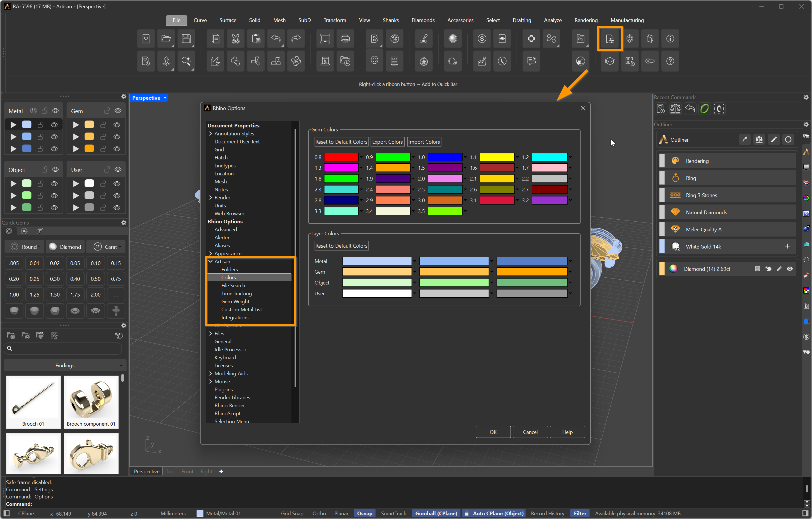This screenshot has width=812, height=519.
Task: Select Custom Metal List in options tree
Action: [x=241, y=309]
